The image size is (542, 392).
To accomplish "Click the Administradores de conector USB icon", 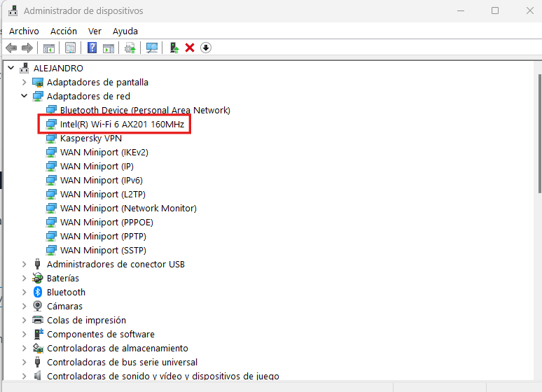I will click(37, 264).
